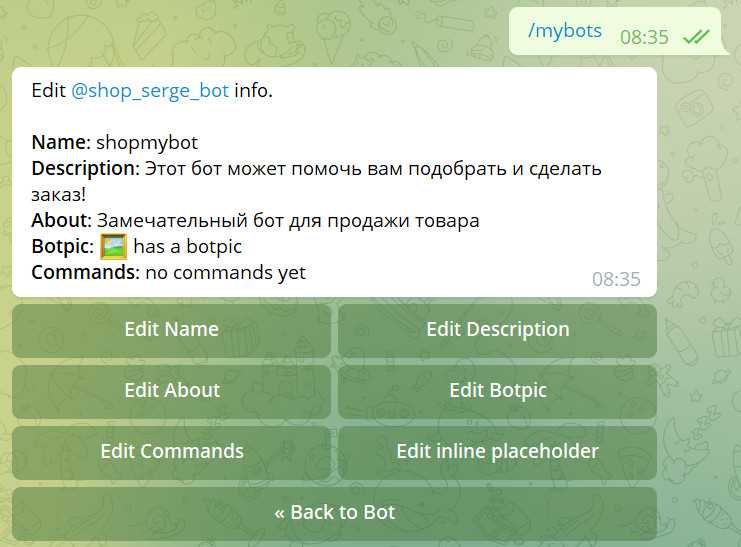Screen dimensions: 741x547
Task: Click Edit inline placeholder button
Action: pos(498,452)
